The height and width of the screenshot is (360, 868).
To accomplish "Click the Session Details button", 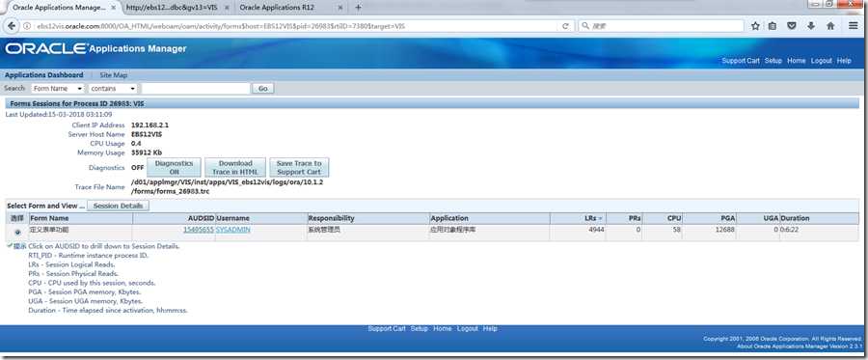I will click(118, 206).
